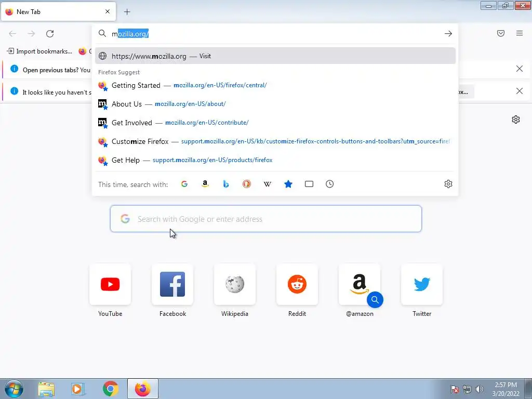Open the volume control tray icon

(x=480, y=389)
